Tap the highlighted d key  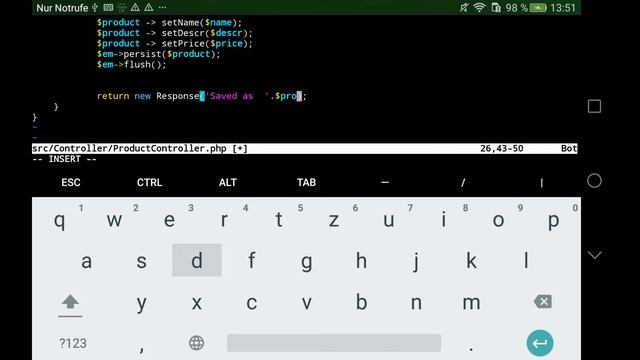click(197, 260)
